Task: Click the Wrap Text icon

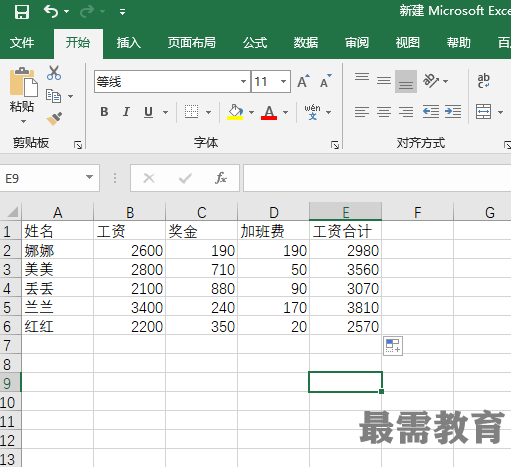Action: 483,81
